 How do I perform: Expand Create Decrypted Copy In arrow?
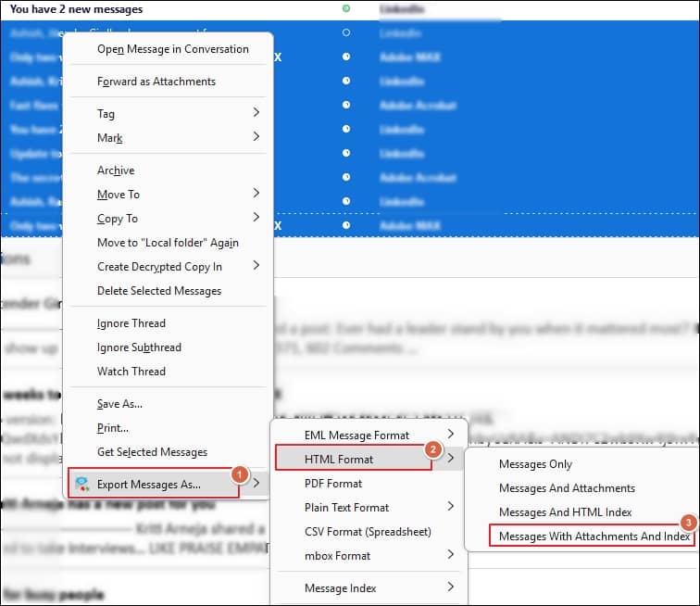256,265
